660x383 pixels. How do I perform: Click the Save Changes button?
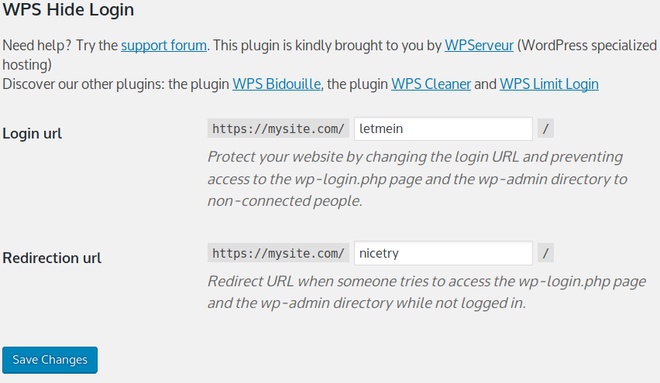[x=50, y=360]
